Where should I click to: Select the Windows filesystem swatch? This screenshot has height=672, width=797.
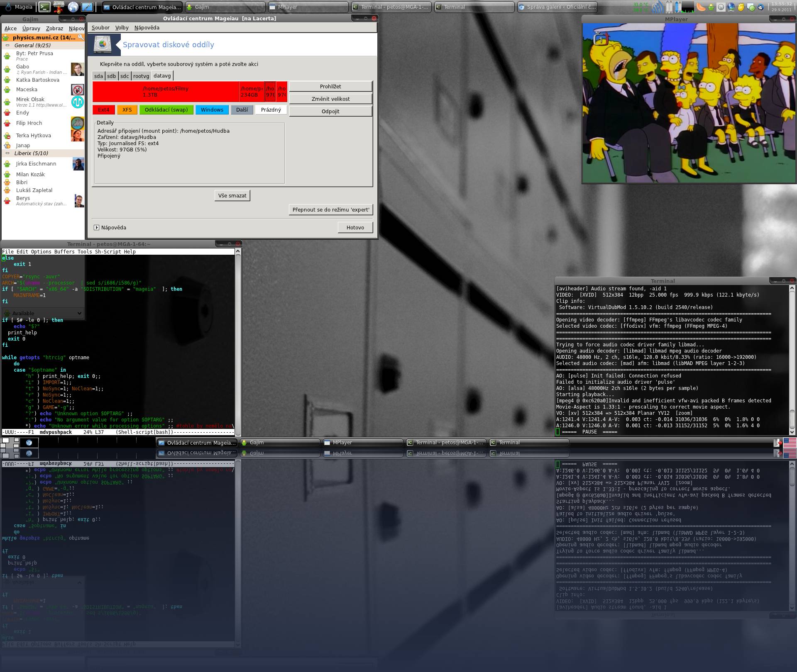click(212, 110)
